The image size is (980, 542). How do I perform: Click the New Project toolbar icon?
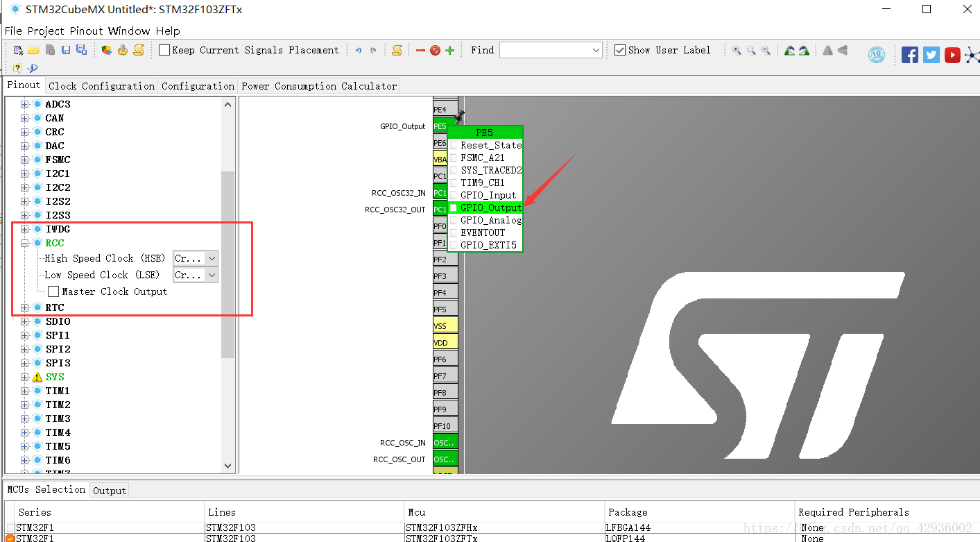click(x=19, y=50)
